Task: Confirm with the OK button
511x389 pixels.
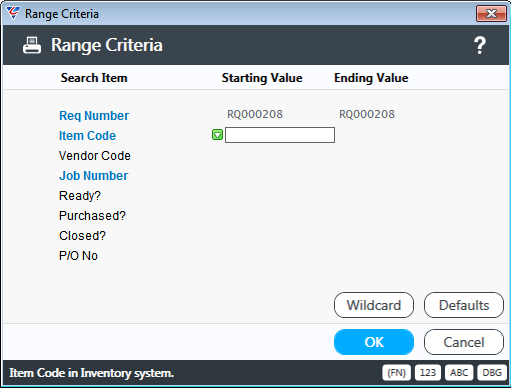Action: click(x=374, y=342)
